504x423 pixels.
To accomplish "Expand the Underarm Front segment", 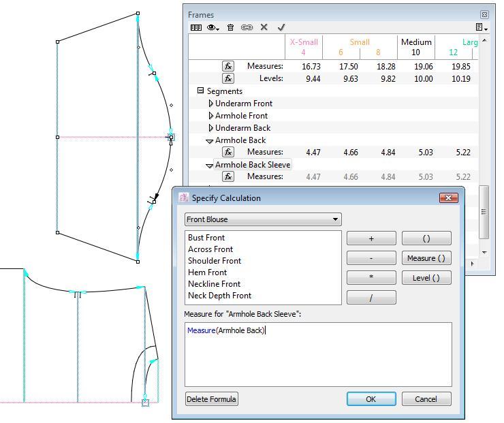I will [x=211, y=104].
